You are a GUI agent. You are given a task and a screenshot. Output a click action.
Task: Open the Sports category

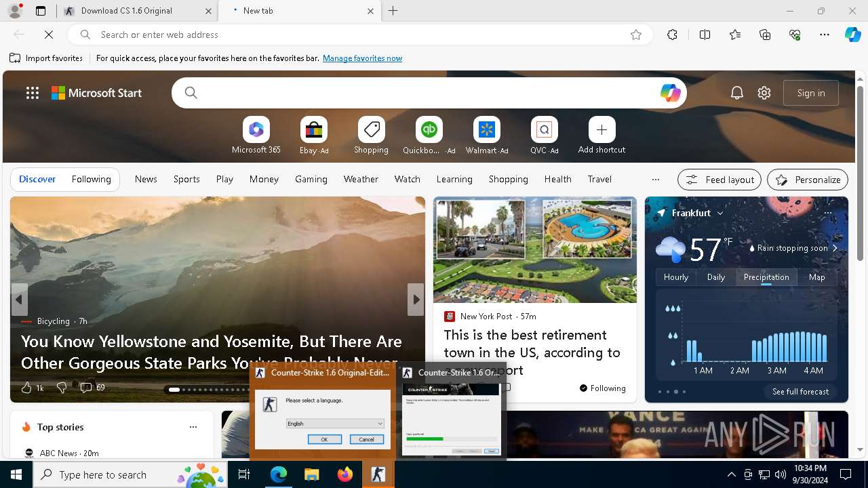pos(186,180)
